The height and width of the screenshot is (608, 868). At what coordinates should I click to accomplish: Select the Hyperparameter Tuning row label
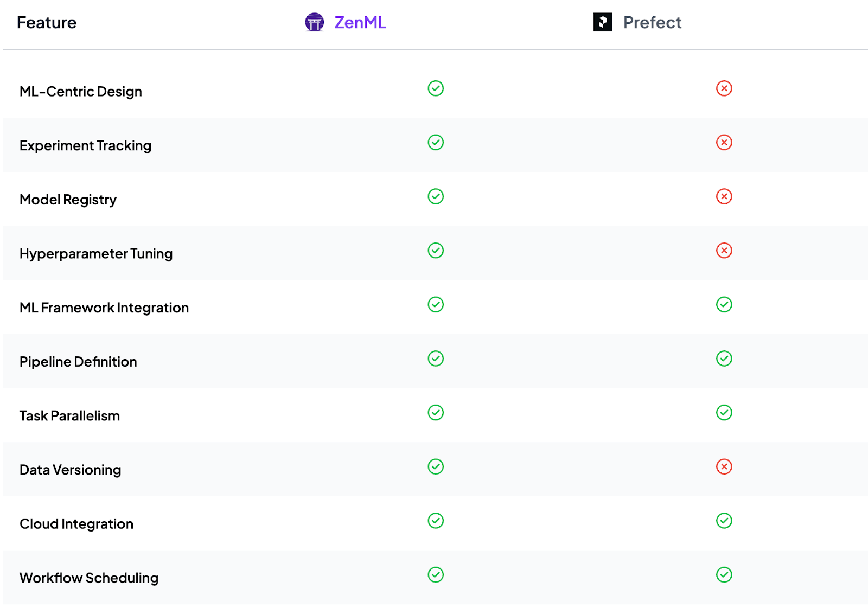pyautogui.click(x=96, y=254)
